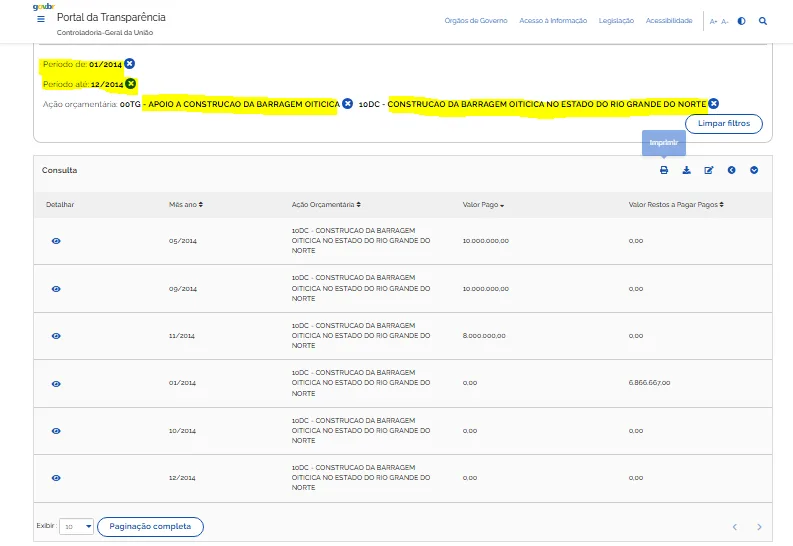Open the hamburger main menu
The width and height of the screenshot is (793, 546).
point(41,19)
